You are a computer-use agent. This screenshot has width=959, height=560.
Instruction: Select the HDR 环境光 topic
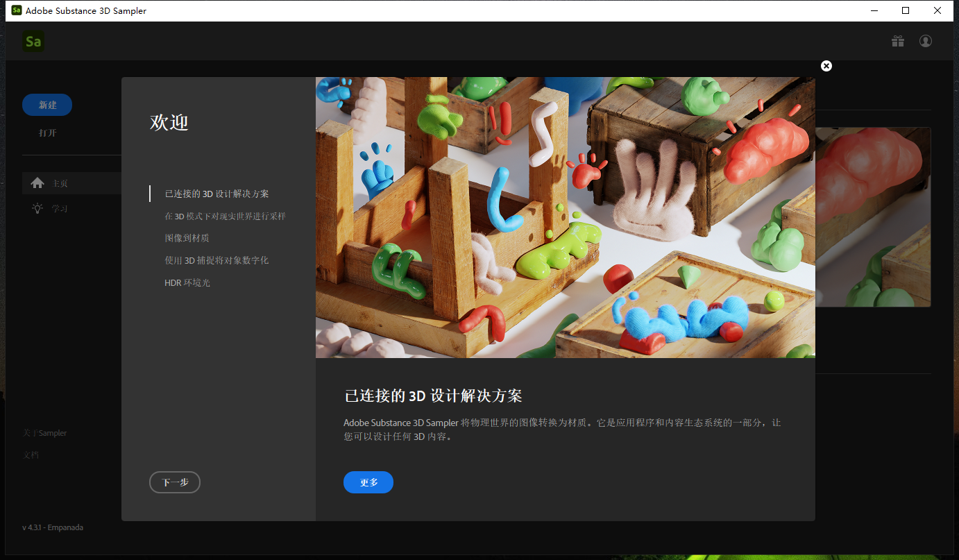click(187, 282)
